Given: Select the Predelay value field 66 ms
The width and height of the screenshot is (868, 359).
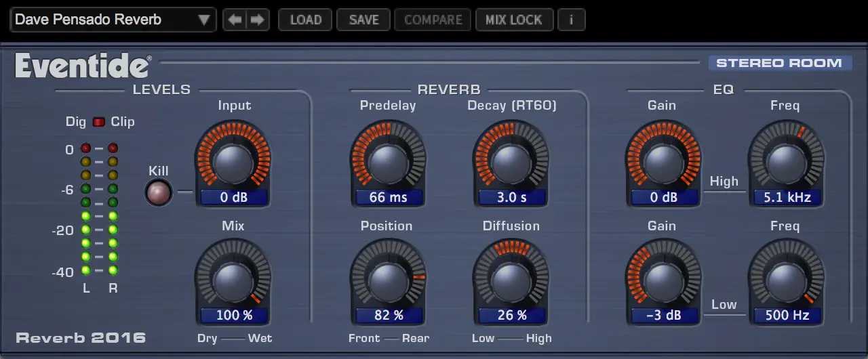Looking at the screenshot, I should (388, 198).
